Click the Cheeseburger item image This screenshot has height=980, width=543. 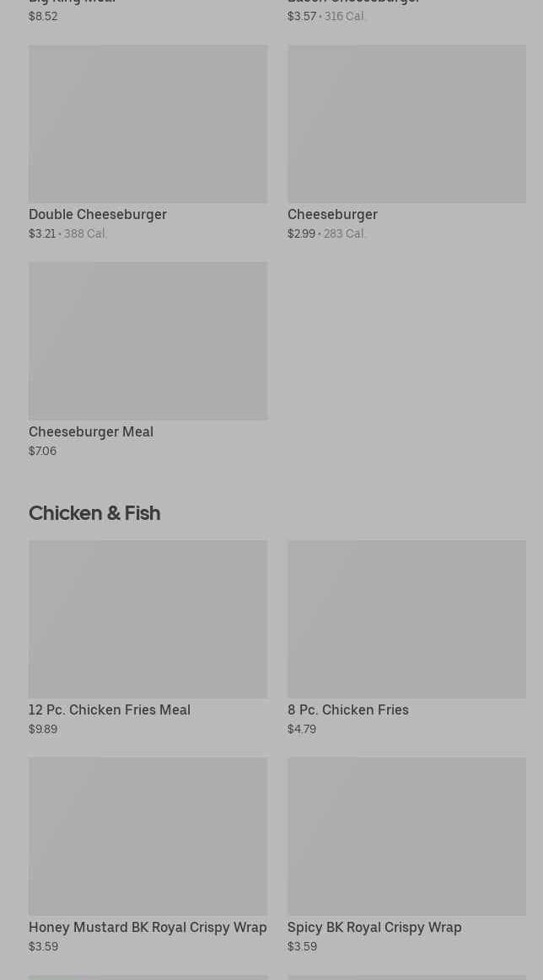click(x=406, y=124)
